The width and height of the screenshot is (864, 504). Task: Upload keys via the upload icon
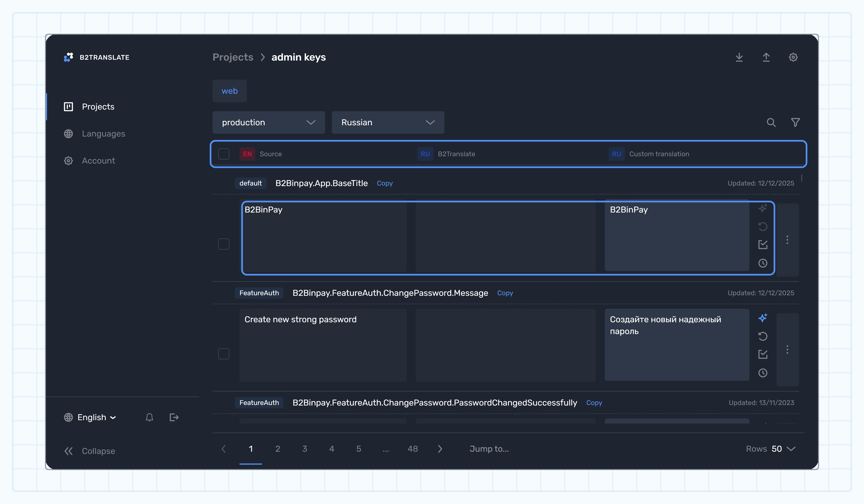pyautogui.click(x=766, y=57)
